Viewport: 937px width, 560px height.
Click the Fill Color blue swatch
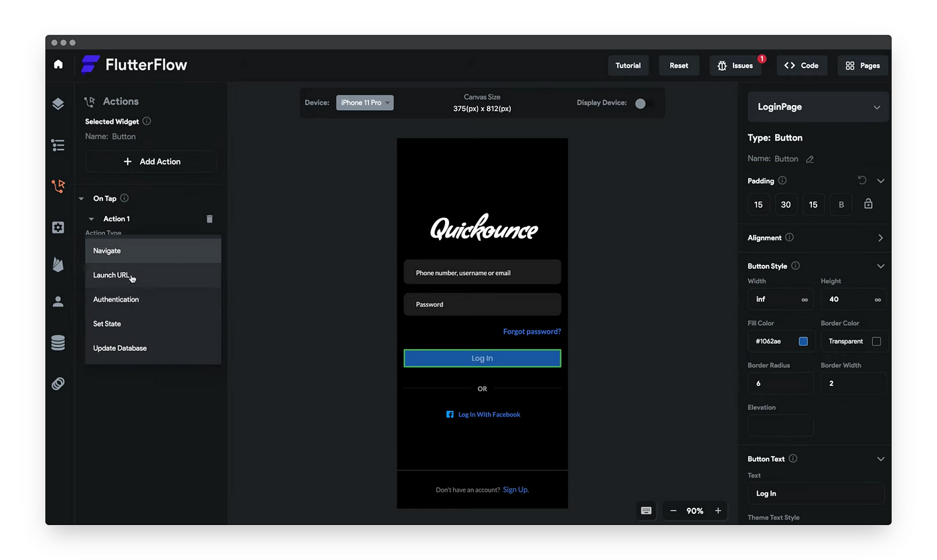coord(803,341)
